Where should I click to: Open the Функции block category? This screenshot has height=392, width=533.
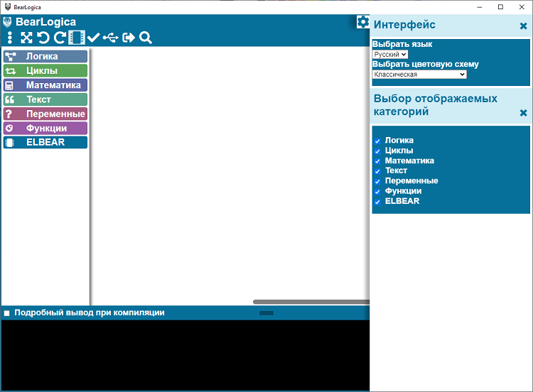[45, 128]
